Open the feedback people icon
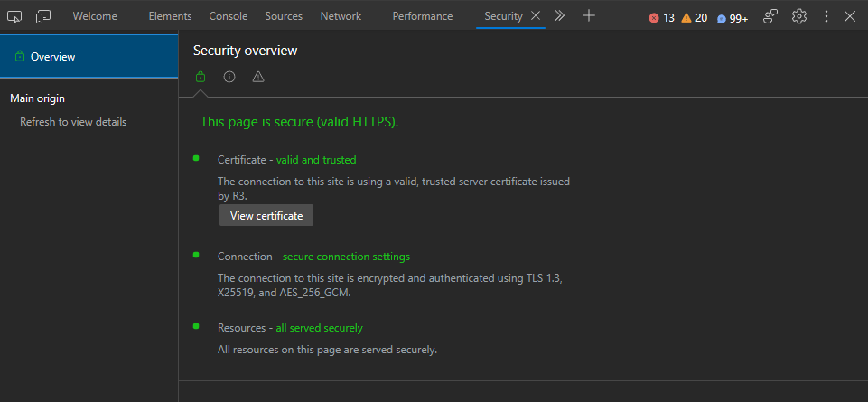Viewport: 868px width, 402px height. (x=770, y=16)
